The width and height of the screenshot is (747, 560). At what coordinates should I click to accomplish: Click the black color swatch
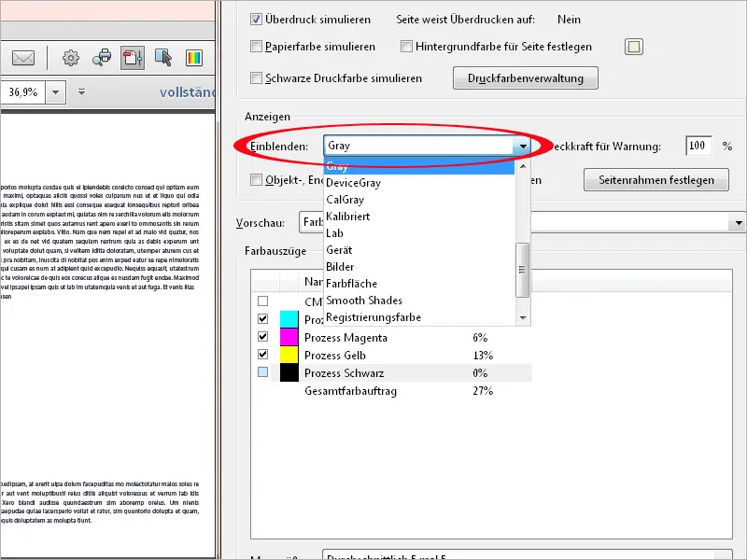coord(289,372)
